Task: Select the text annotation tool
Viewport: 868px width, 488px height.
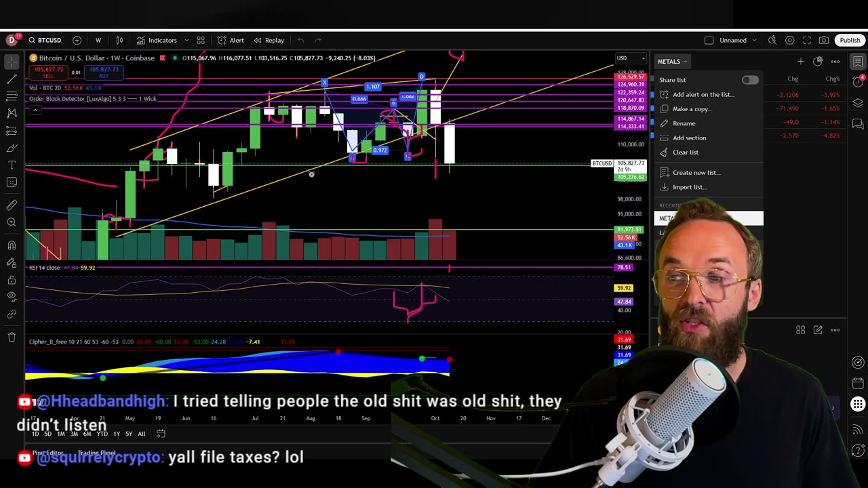Action: click(x=12, y=165)
